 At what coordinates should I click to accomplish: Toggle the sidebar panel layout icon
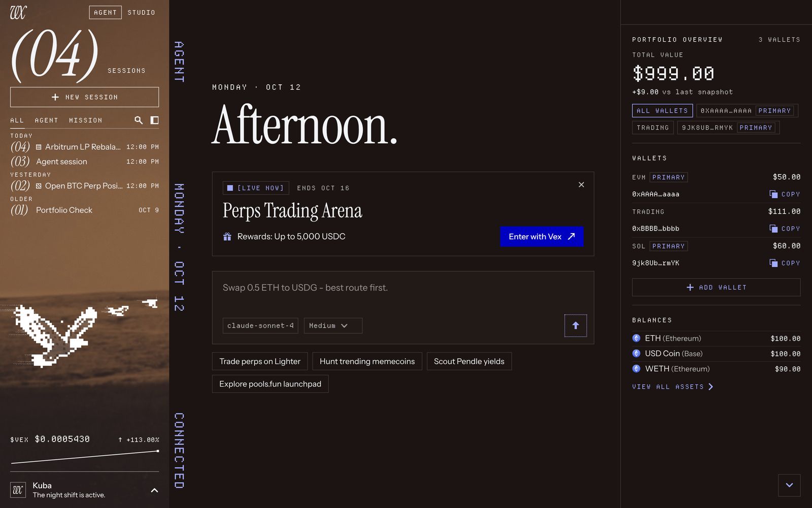click(155, 120)
